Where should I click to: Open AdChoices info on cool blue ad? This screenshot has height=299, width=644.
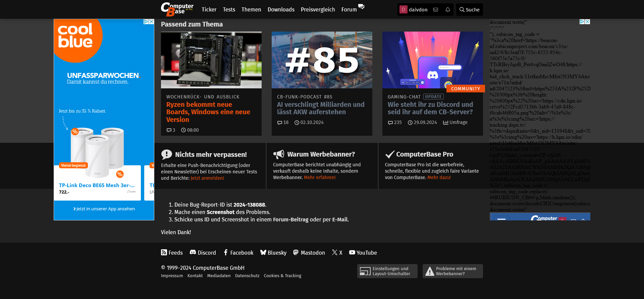tap(146, 22)
